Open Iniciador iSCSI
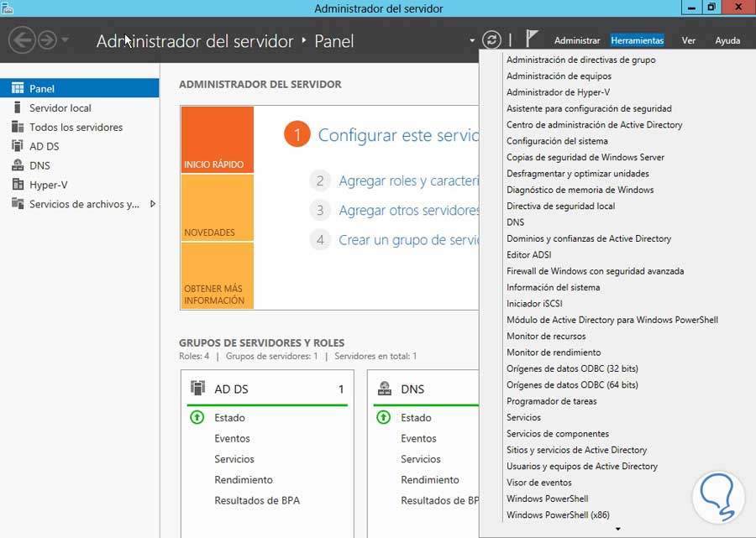 pyautogui.click(x=534, y=304)
